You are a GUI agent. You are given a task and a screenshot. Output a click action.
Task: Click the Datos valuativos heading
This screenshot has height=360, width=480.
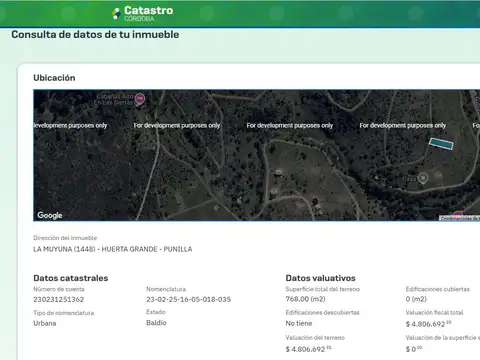click(x=321, y=278)
